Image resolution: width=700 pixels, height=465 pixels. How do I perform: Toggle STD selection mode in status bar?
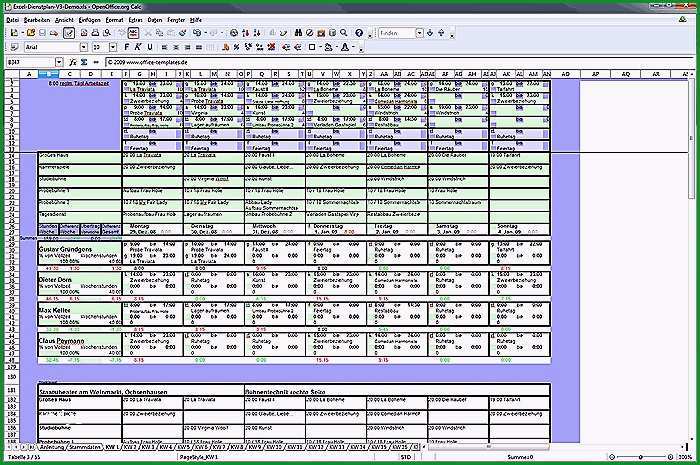[405, 457]
